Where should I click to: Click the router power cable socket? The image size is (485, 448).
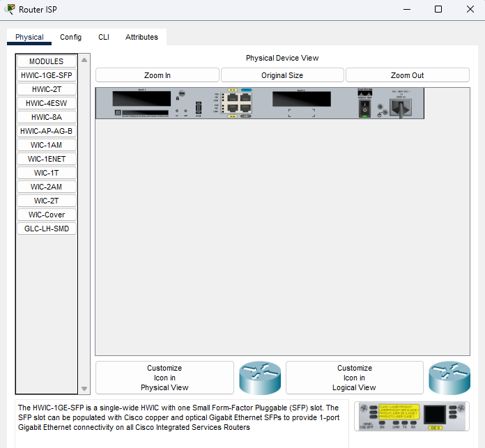click(x=401, y=108)
